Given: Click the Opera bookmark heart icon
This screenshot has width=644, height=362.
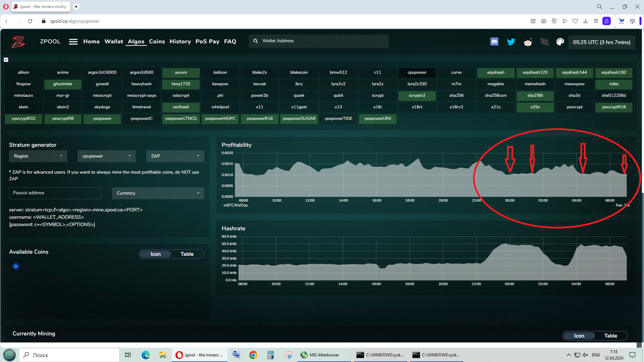Looking at the screenshot, I should coord(575,21).
